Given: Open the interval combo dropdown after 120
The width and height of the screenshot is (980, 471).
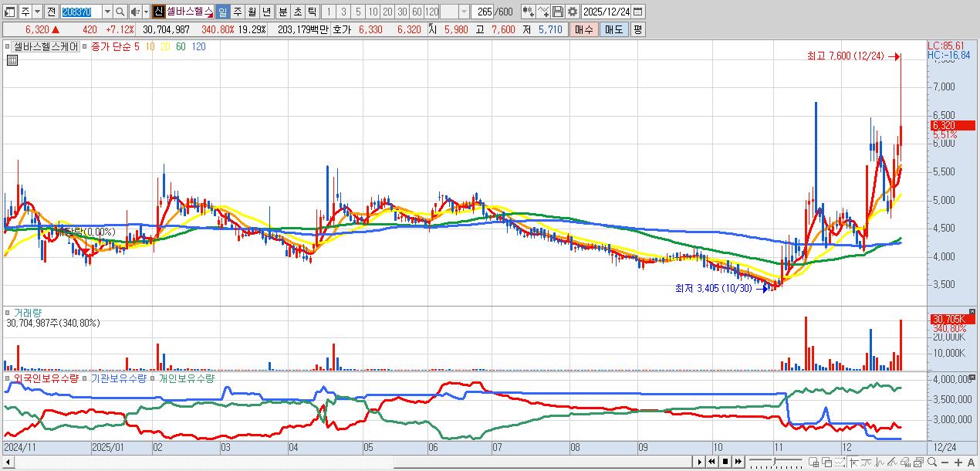Looking at the screenshot, I should pyautogui.click(x=464, y=12).
